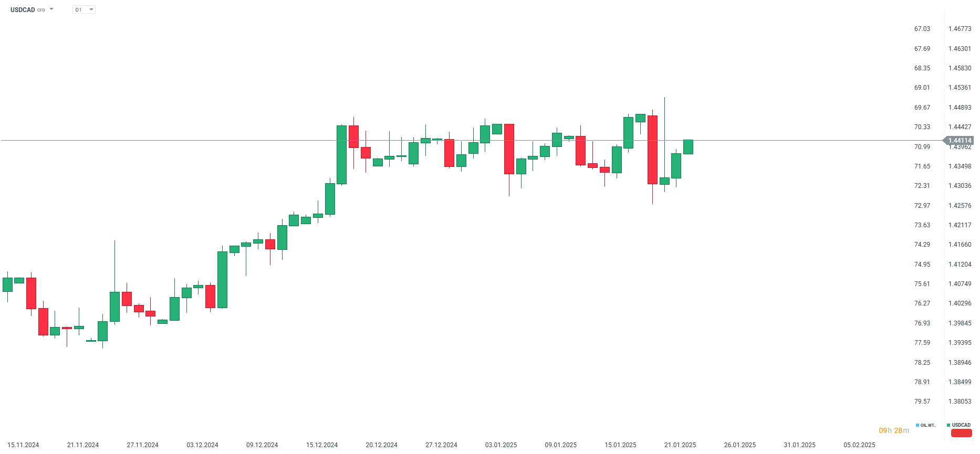Click the 1.38053 price axis label
This screenshot has height=454, width=980.
[x=960, y=402]
